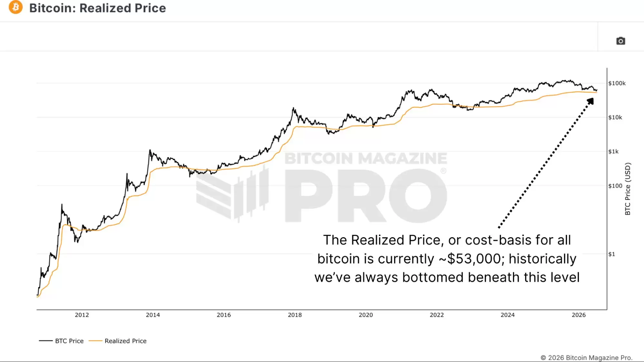
Task: Click the orange Realized Price legend line
Action: click(95, 341)
